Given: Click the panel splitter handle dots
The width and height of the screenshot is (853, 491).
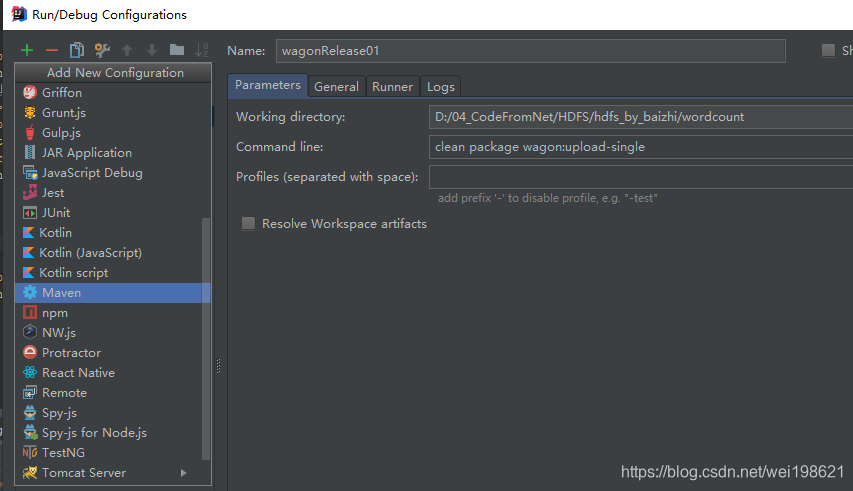Looking at the screenshot, I should click(219, 366).
